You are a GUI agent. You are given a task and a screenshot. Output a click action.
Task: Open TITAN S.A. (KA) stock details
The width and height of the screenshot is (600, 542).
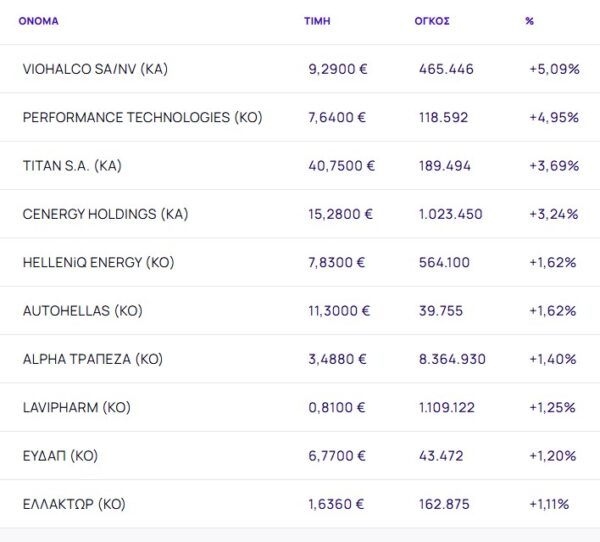(x=72, y=166)
